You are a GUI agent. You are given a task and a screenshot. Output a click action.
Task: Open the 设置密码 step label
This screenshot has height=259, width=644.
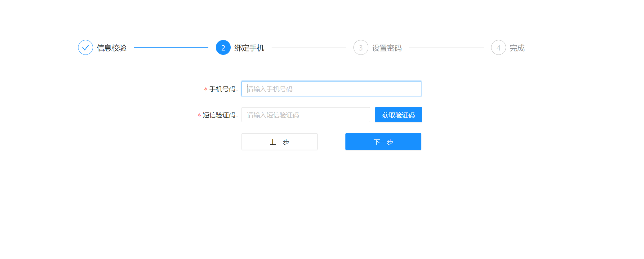click(x=387, y=48)
